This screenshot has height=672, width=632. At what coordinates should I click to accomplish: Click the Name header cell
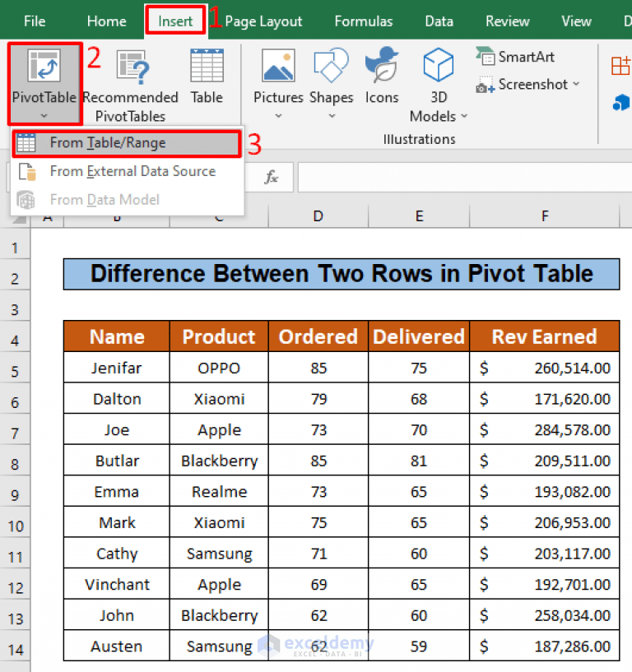(117, 336)
